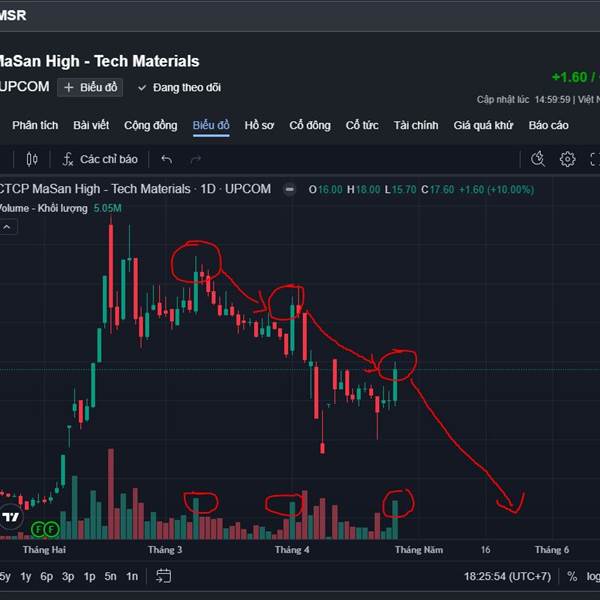
Task: Toggle log scale mode
Action: click(593, 576)
